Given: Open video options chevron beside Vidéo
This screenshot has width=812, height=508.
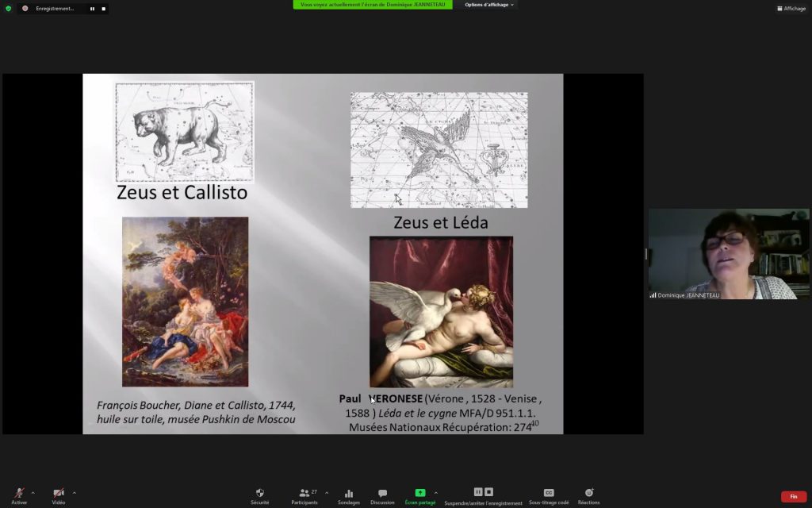Looking at the screenshot, I should [74, 493].
